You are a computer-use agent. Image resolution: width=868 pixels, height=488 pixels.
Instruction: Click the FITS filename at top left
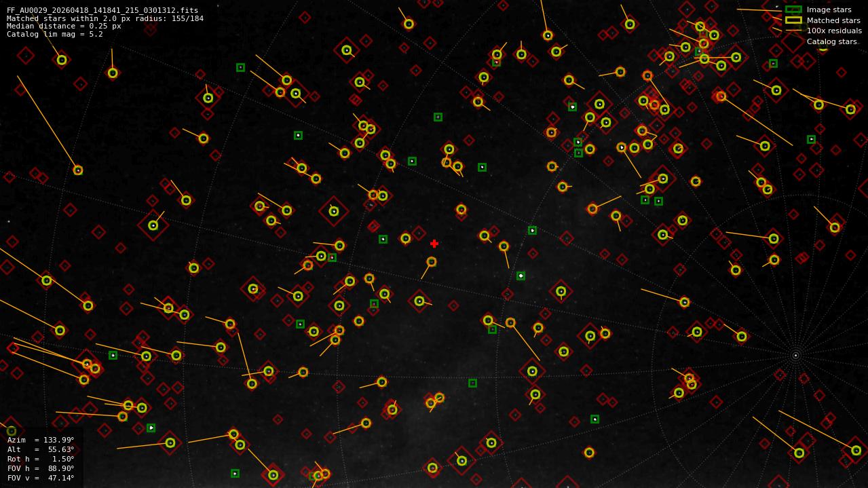(x=102, y=10)
